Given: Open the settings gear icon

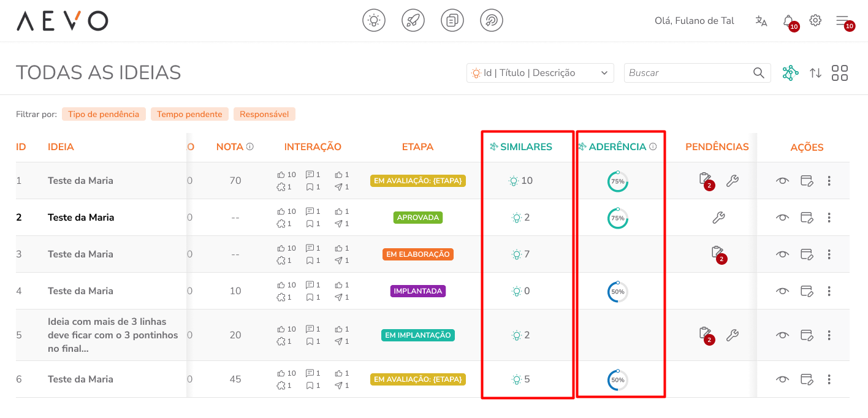Looking at the screenshot, I should 815,20.
